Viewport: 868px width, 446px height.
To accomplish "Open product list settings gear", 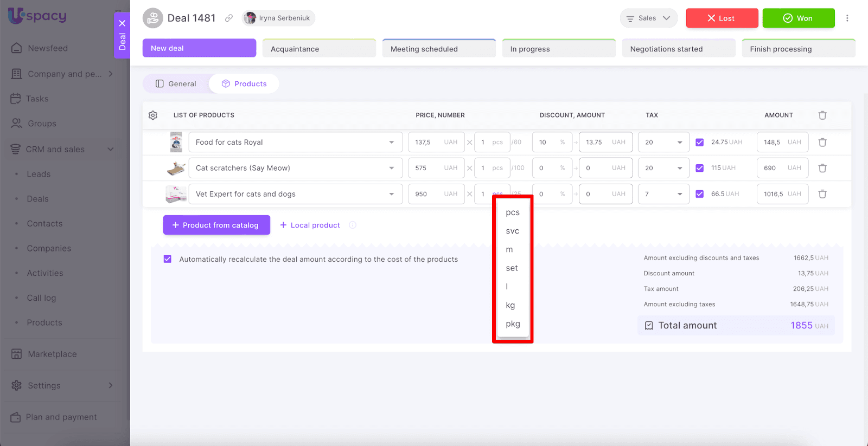I will click(x=153, y=115).
